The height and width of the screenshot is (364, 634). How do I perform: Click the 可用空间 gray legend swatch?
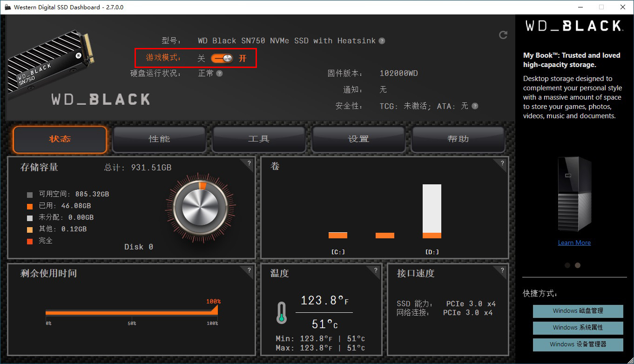pos(30,195)
